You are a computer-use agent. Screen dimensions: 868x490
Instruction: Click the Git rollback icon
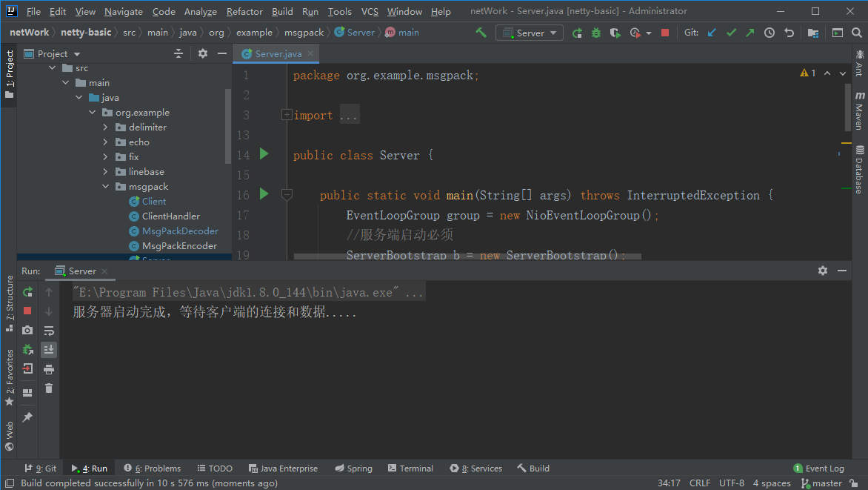coord(789,33)
